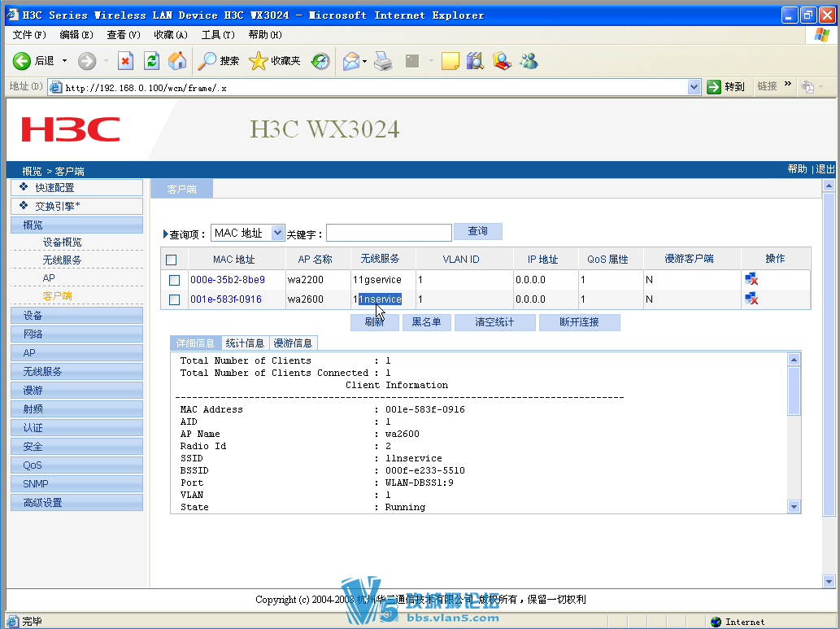840x629 pixels.
Task: Click the user-with-computer toolbar icon
Action: pyautogui.click(x=502, y=60)
